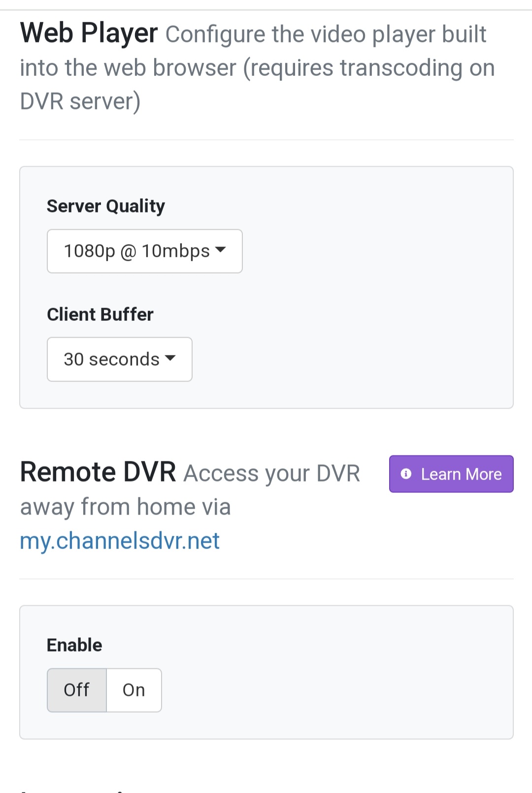Screen dimensions: 532x793
Task: Click empty area of Web Player settings panel
Action: [374, 306]
